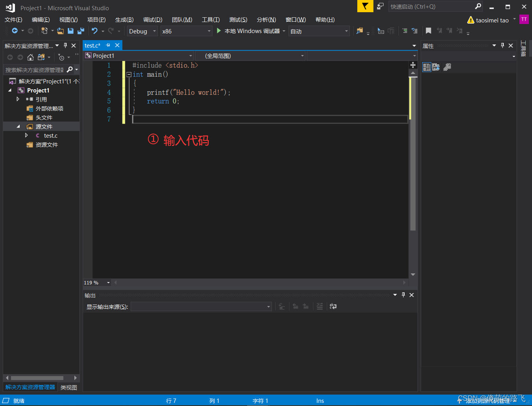The height and width of the screenshot is (406, 532).
Task: Toggle auto-hide on the Output panel
Action: (x=403, y=295)
